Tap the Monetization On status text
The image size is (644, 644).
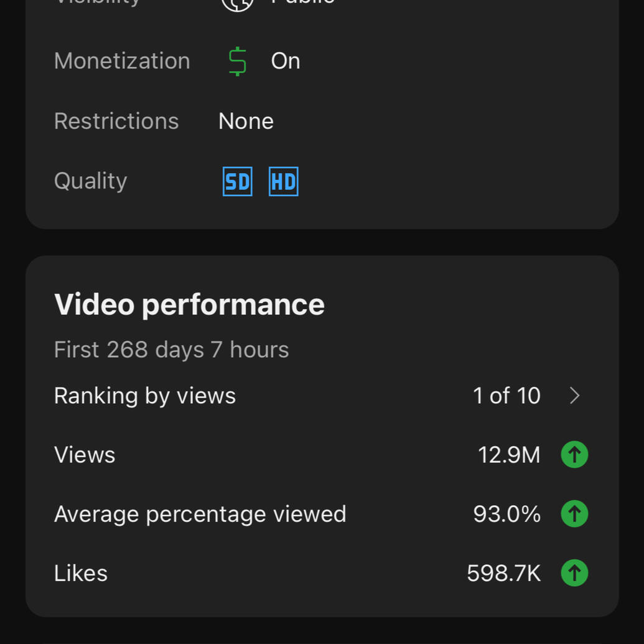click(286, 61)
